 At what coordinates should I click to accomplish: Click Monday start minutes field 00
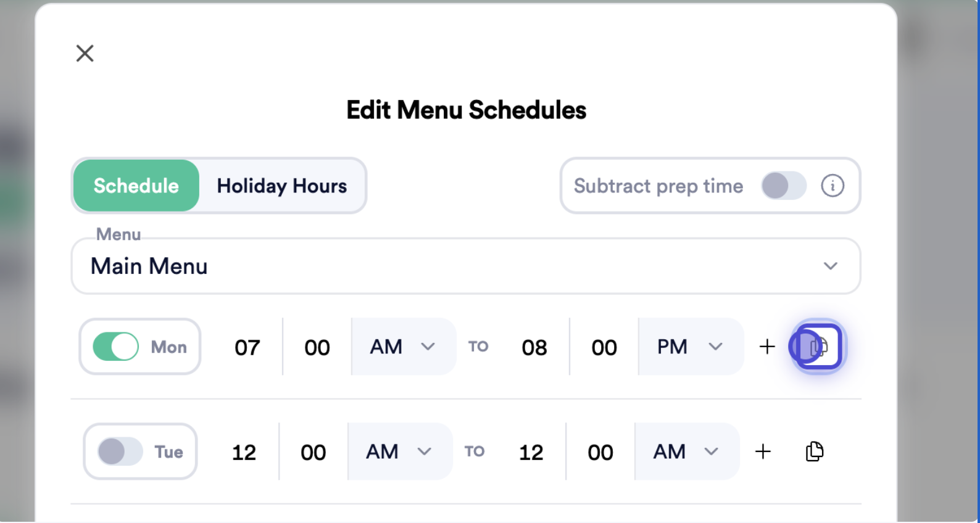point(317,347)
